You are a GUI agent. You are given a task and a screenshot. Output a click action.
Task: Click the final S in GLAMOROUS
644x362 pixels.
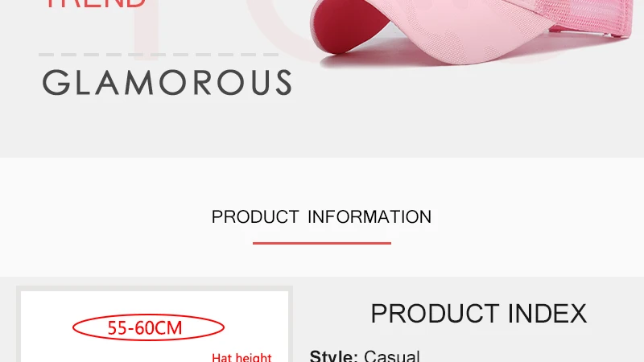coord(283,83)
